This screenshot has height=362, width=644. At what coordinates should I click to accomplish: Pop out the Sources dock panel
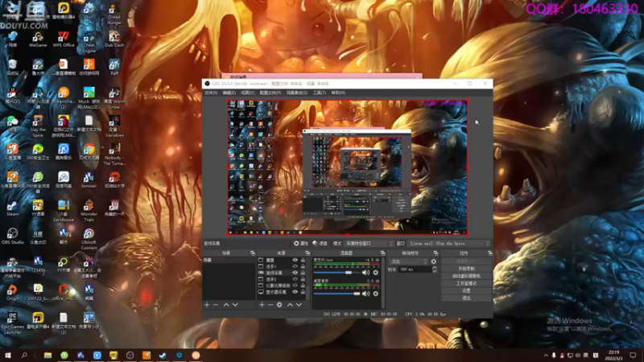[308, 253]
